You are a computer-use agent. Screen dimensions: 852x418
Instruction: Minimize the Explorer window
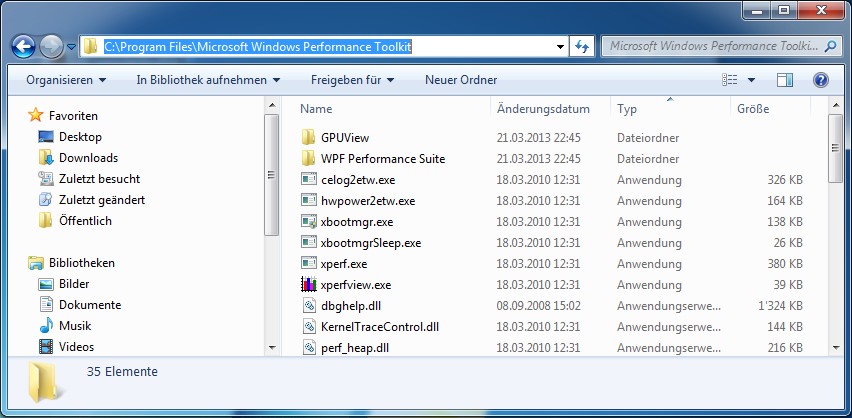pos(757,9)
